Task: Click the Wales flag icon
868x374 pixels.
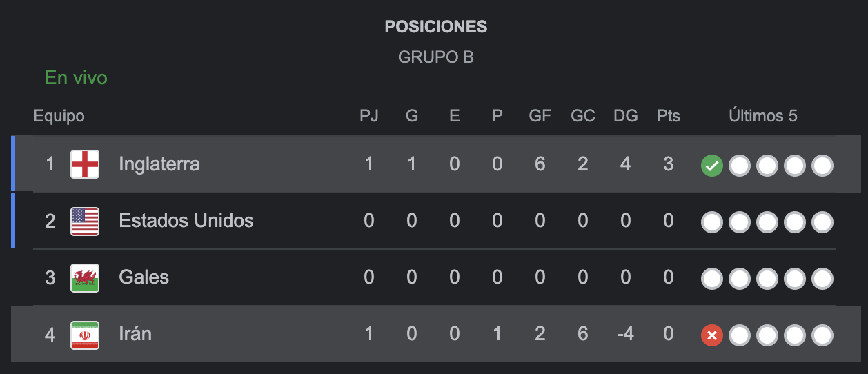Action: coord(85,277)
